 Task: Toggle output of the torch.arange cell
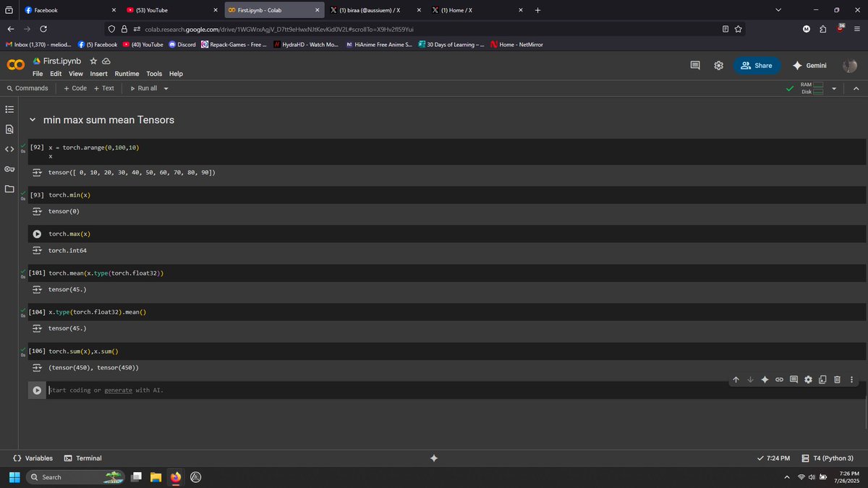[37, 173]
